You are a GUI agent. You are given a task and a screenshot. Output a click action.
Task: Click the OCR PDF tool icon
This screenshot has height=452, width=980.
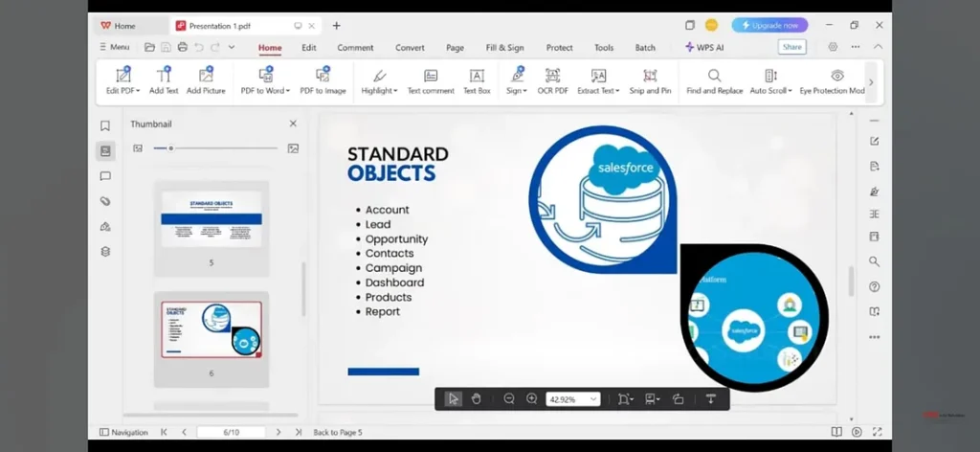click(552, 76)
